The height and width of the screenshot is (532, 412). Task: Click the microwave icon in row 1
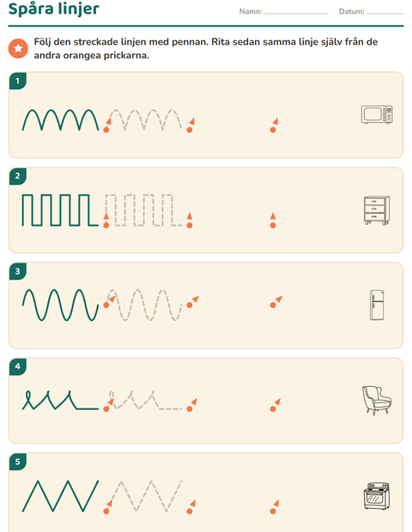pos(377,115)
